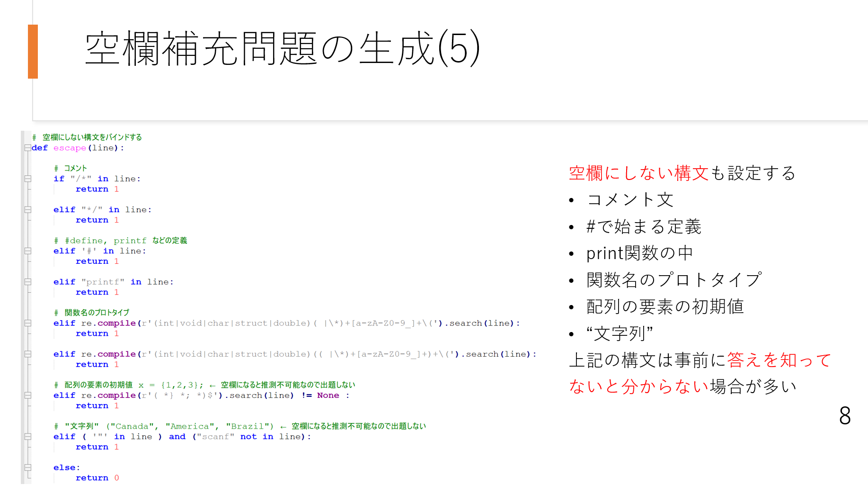Select the '配列の要素の初期値' bullet item

pos(665,307)
